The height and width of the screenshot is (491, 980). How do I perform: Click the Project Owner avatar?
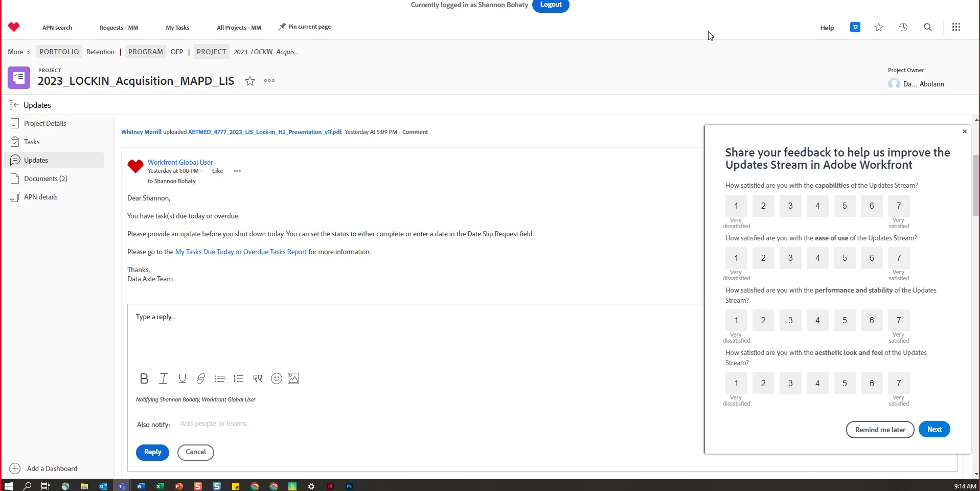click(x=894, y=84)
